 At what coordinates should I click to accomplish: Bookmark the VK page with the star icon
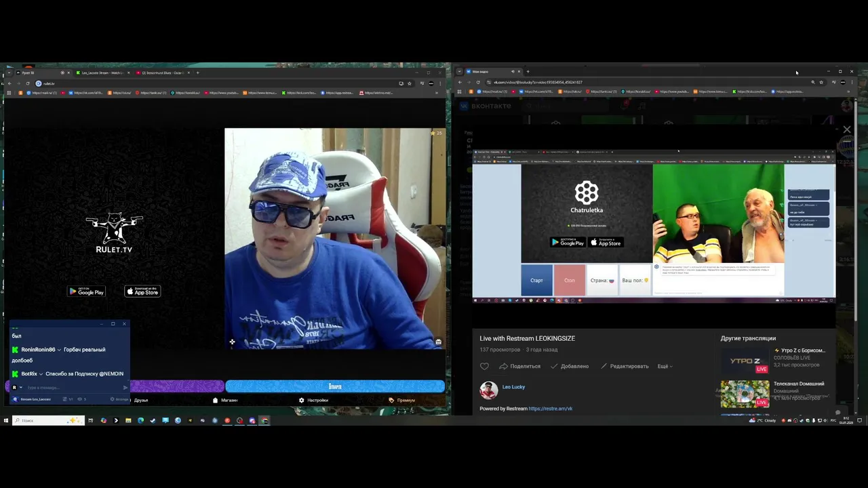821,82
